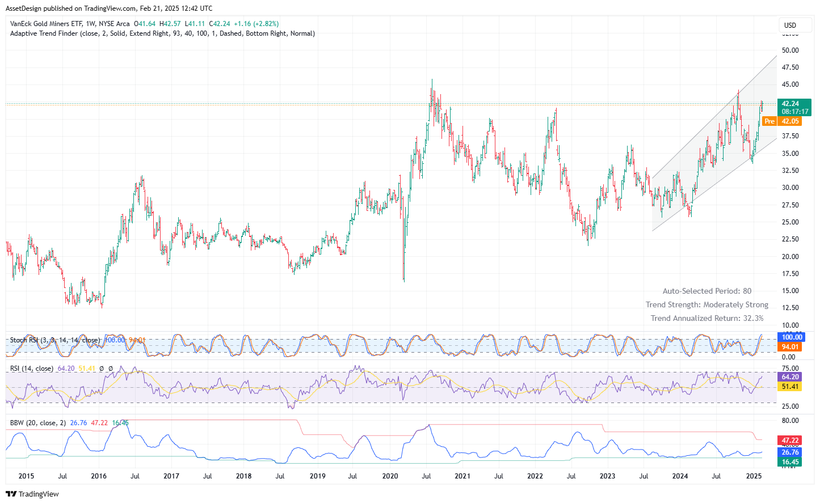Click the red BBW value label 47.22
The image size is (820, 504).
pos(790,441)
